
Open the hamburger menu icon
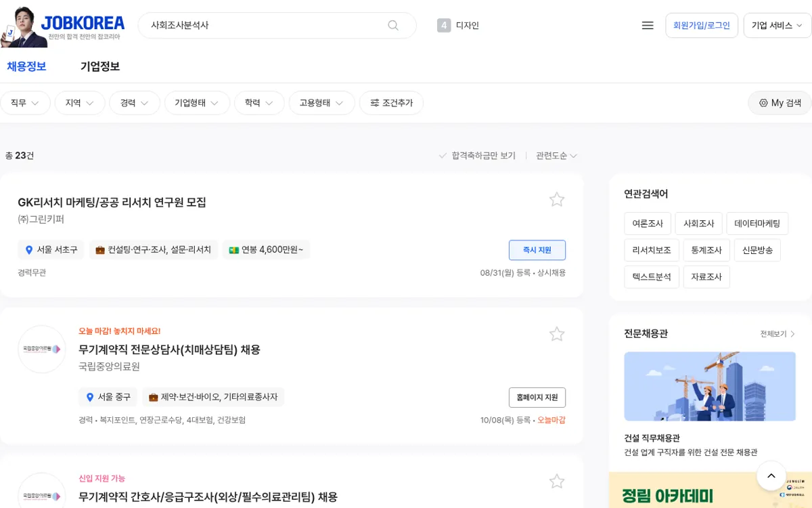[x=648, y=25]
